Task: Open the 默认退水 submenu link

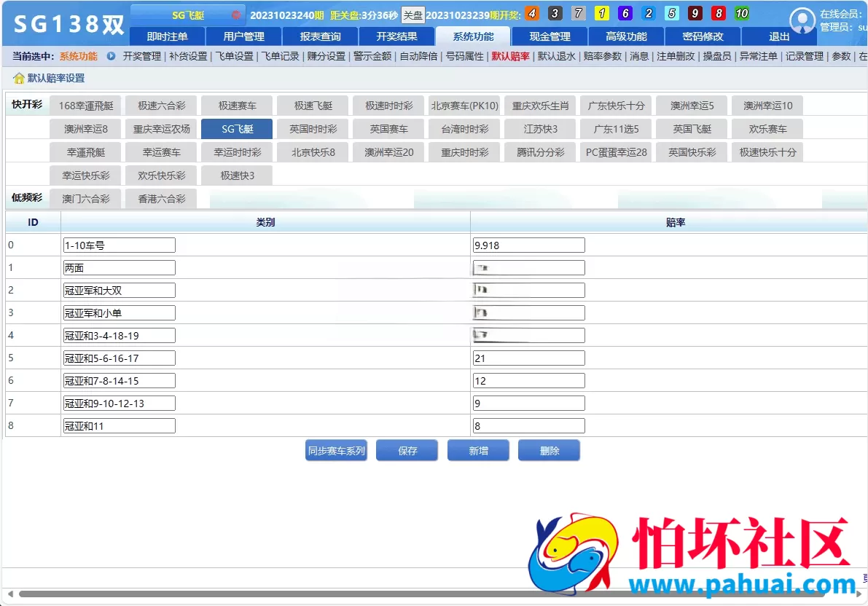Action: 556,56
